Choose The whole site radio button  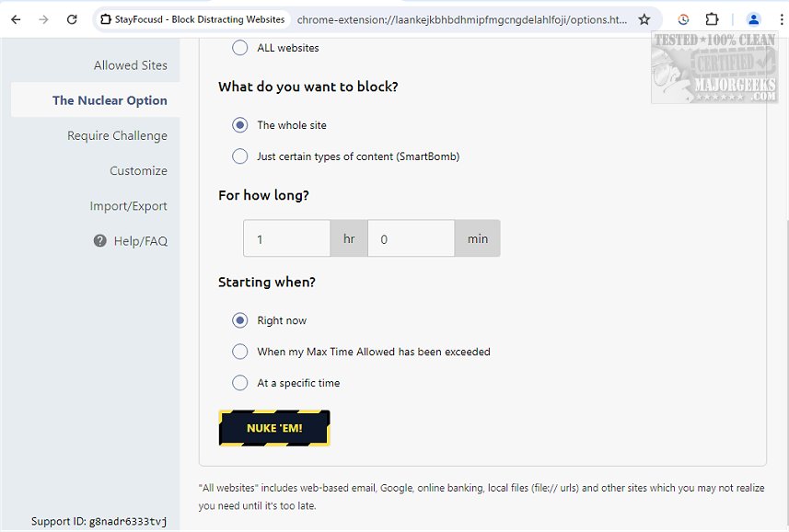click(240, 125)
